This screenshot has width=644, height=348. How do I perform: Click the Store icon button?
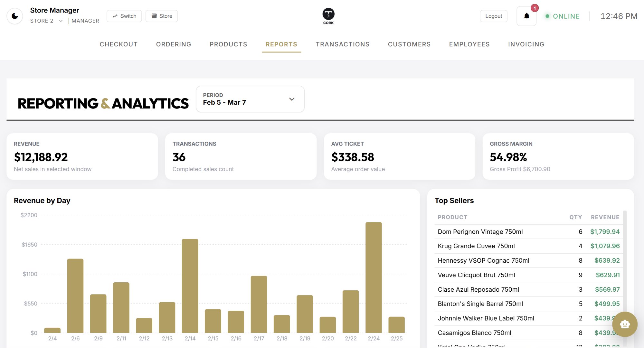pyautogui.click(x=155, y=15)
